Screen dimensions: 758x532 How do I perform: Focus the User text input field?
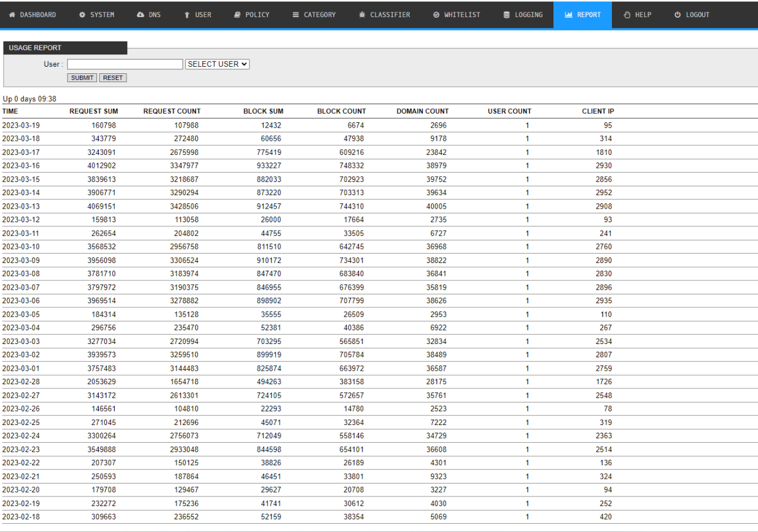(125, 64)
